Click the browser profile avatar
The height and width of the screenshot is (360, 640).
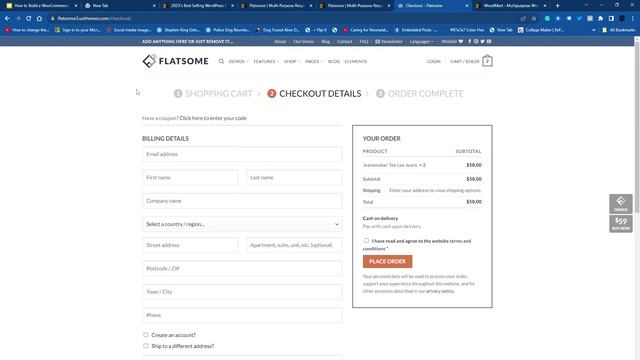point(622,18)
